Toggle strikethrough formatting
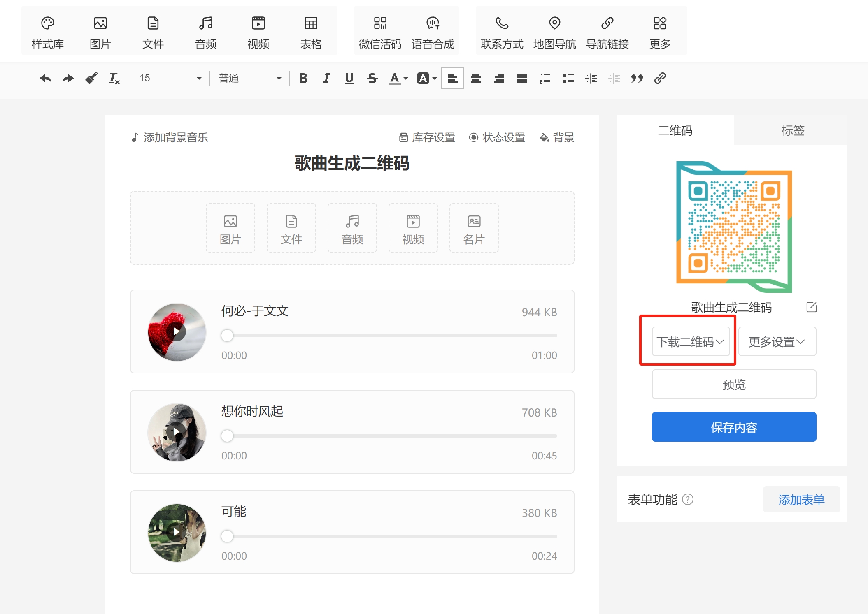 (372, 78)
